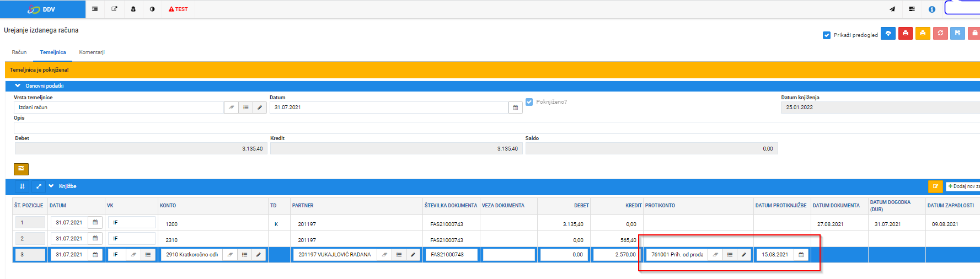The width and height of the screenshot is (980, 279).
Task: Click the red print button
Action: [x=906, y=34]
